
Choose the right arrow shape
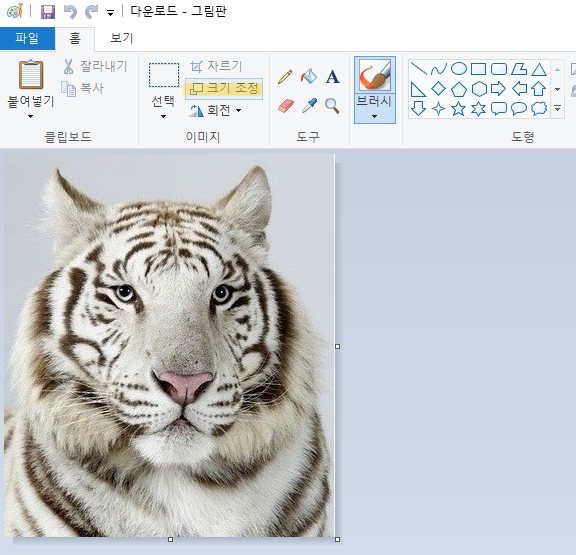pos(498,89)
